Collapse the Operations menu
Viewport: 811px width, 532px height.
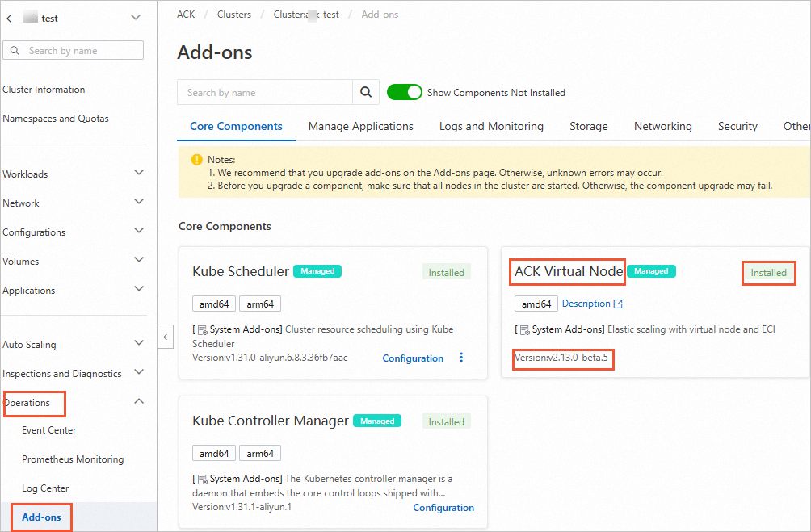[139, 402]
